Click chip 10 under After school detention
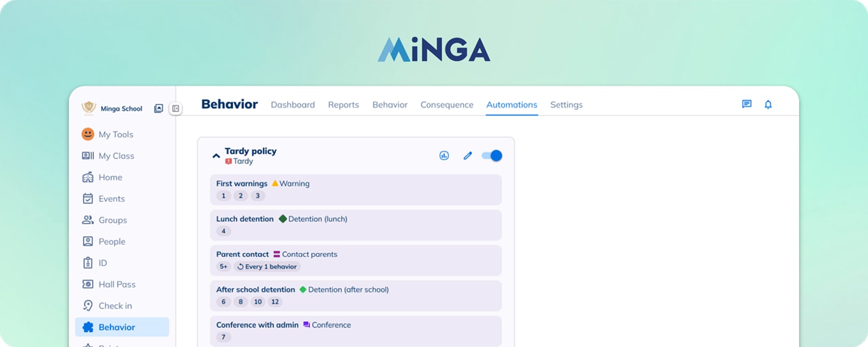The height and width of the screenshot is (347, 868). pyautogui.click(x=258, y=301)
